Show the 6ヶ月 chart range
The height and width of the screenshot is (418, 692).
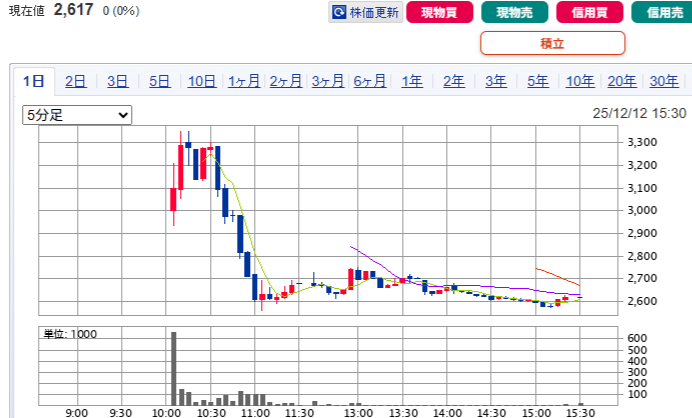point(370,81)
